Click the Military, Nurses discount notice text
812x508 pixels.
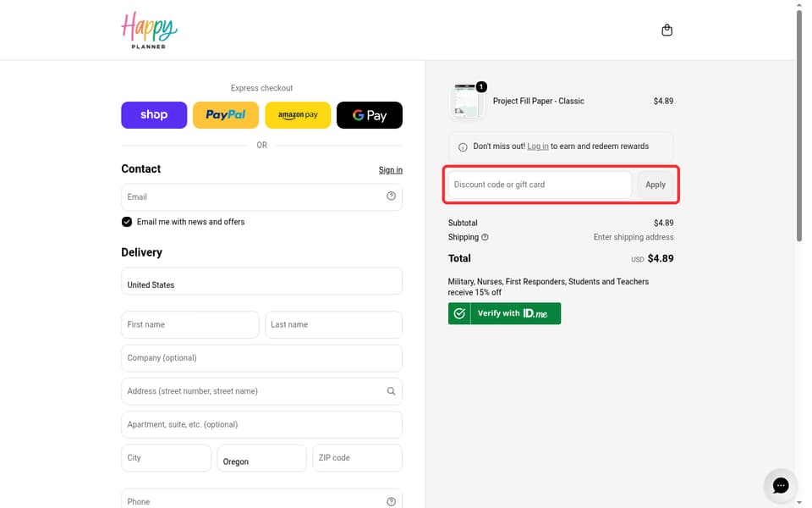[x=548, y=287]
